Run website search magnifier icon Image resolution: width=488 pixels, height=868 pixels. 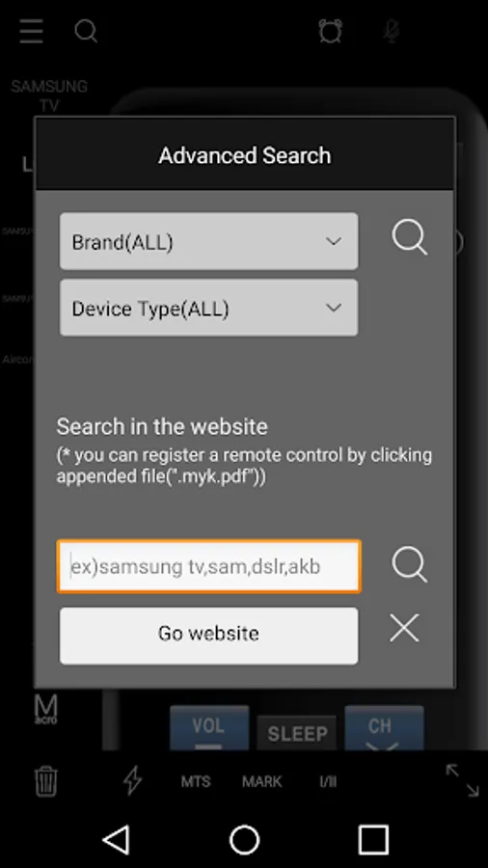[410, 564]
